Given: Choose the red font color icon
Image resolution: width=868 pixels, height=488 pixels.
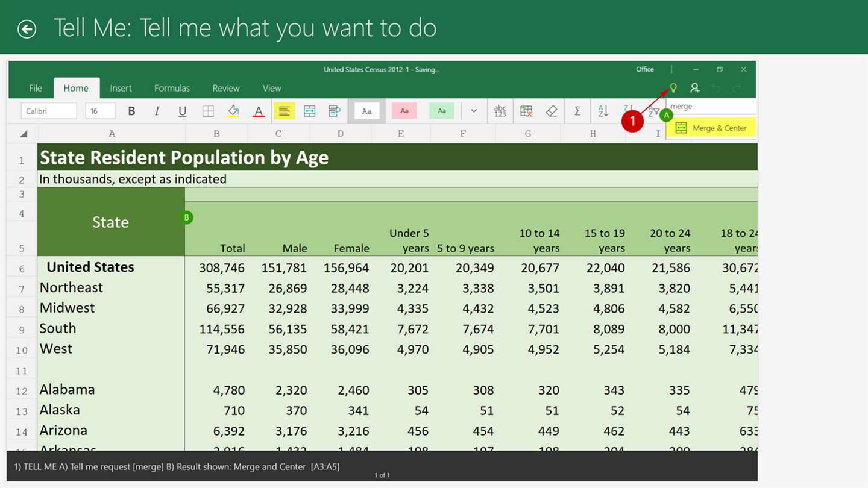Looking at the screenshot, I should (x=259, y=111).
